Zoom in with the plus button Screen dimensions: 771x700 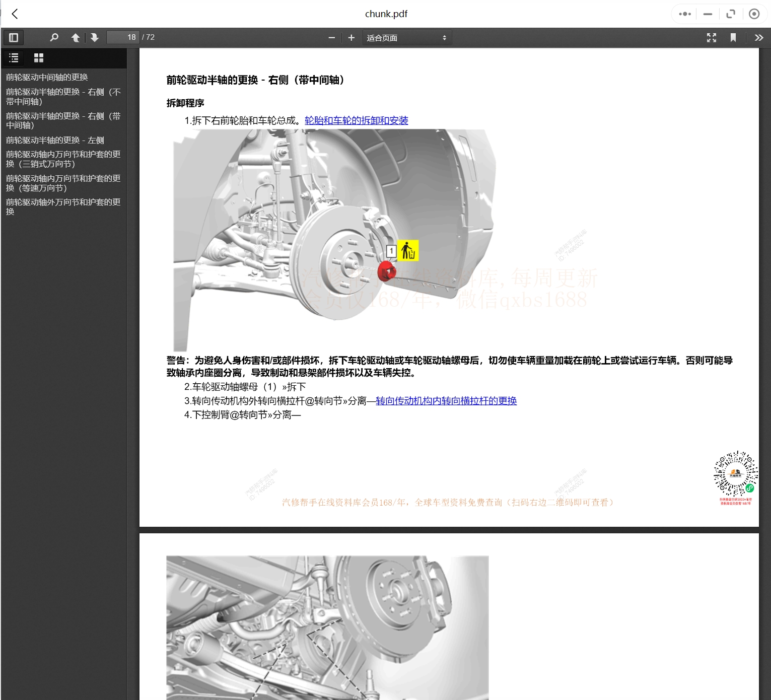pyautogui.click(x=352, y=38)
